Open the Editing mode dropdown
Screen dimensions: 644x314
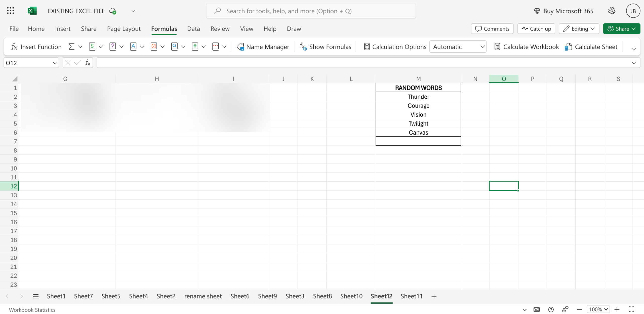(x=579, y=29)
